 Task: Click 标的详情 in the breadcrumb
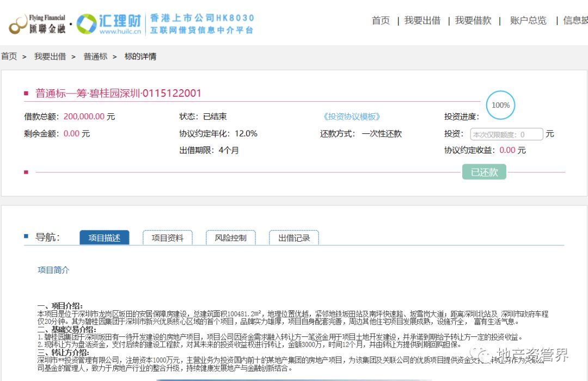coord(140,57)
